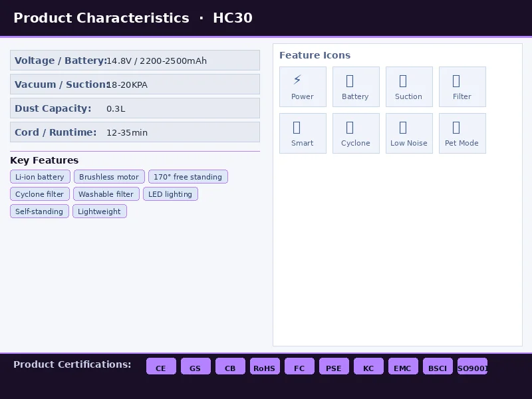Click the KC certification badge
Screen dimensions: 532x399
pyautogui.click(x=369, y=366)
